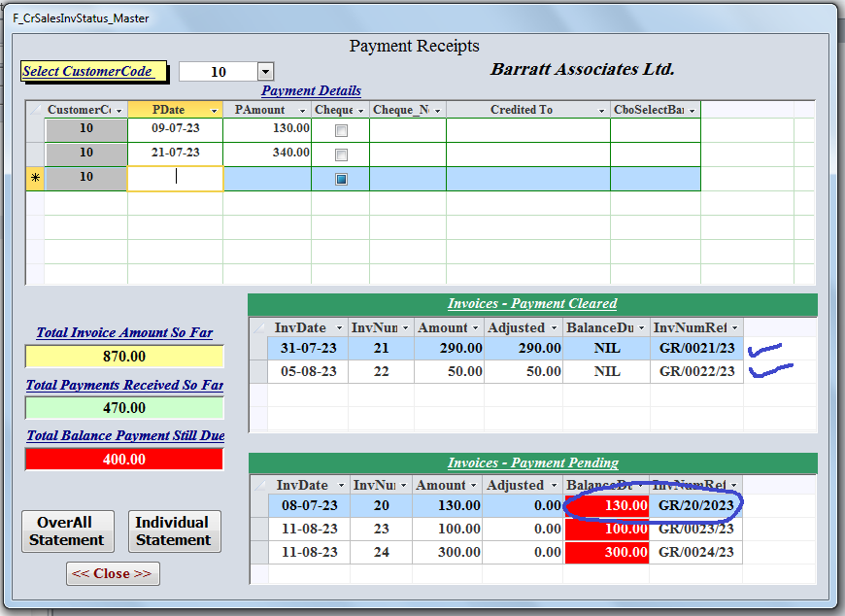The width and height of the screenshot is (845, 616).
Task: Toggle Cheque checkbox for 21-07-23 payment
Action: (x=341, y=154)
